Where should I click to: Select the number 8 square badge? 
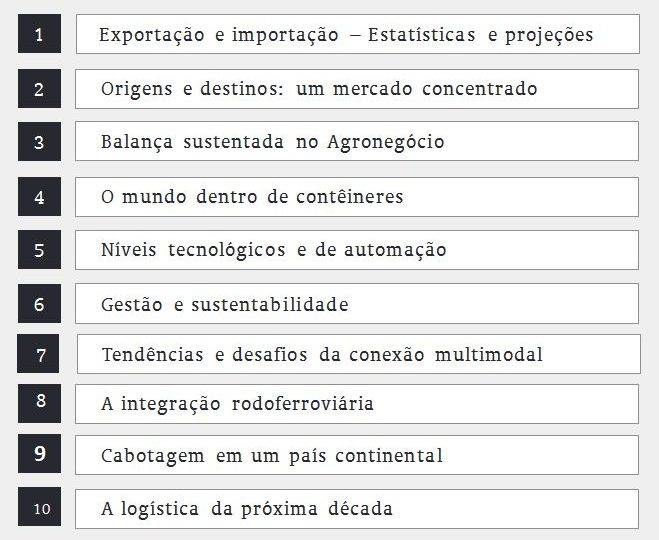(39, 403)
